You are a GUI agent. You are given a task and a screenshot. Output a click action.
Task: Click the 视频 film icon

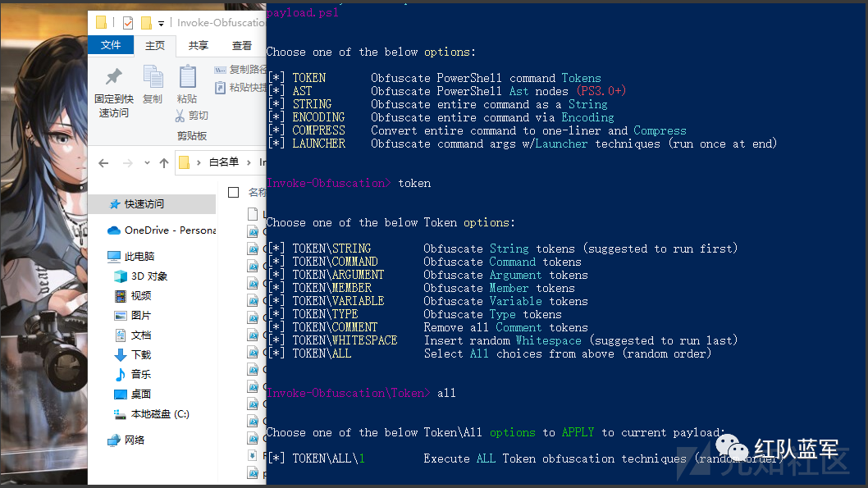pyautogui.click(x=120, y=296)
